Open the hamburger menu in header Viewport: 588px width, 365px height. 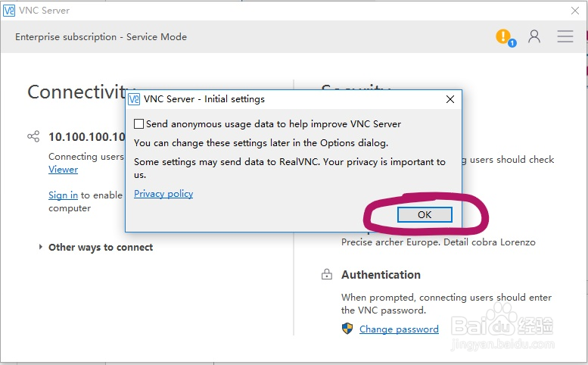565,36
